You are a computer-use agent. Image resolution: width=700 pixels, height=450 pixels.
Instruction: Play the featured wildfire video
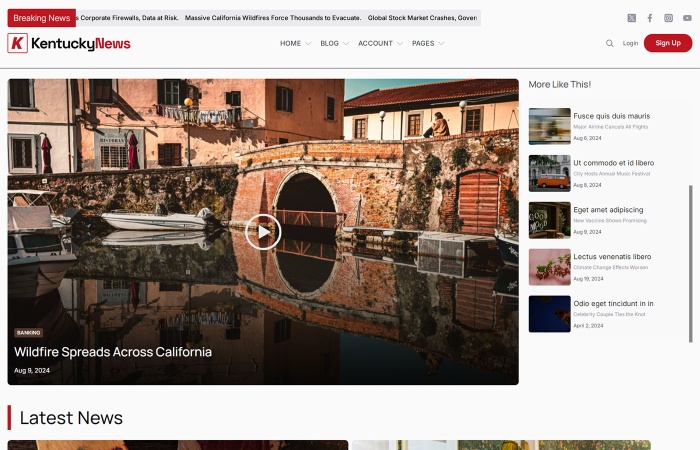pos(263,232)
